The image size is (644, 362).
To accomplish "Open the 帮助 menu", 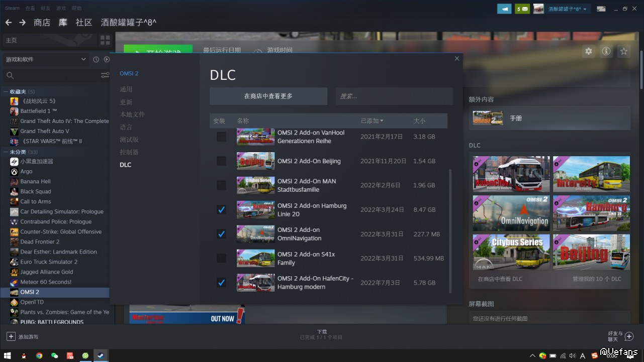I will coord(77,9).
